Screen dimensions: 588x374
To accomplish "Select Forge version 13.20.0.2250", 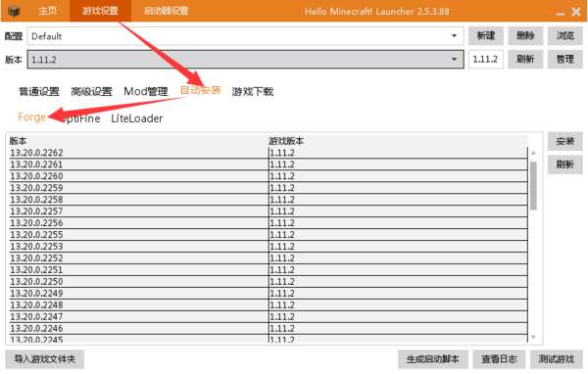I will [x=269, y=281].
